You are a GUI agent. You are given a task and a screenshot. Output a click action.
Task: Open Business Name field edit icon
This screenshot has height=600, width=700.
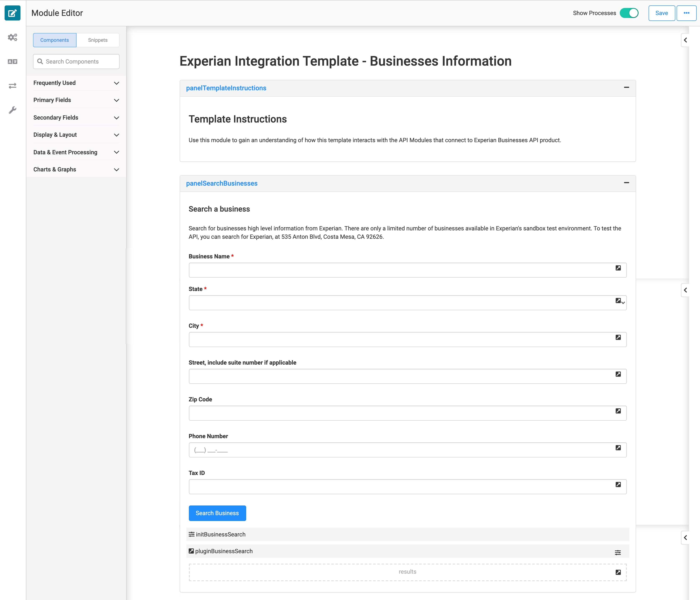(x=618, y=268)
